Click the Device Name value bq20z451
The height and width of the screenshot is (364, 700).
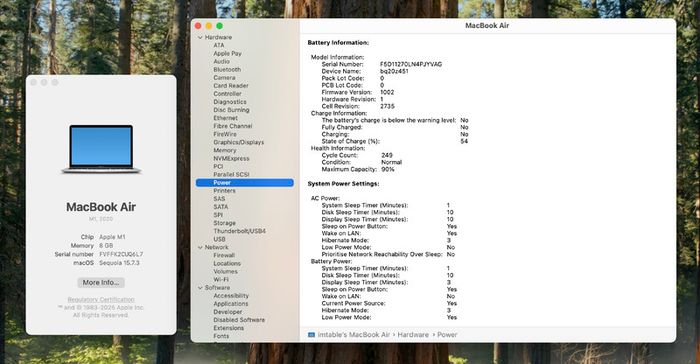coord(394,71)
